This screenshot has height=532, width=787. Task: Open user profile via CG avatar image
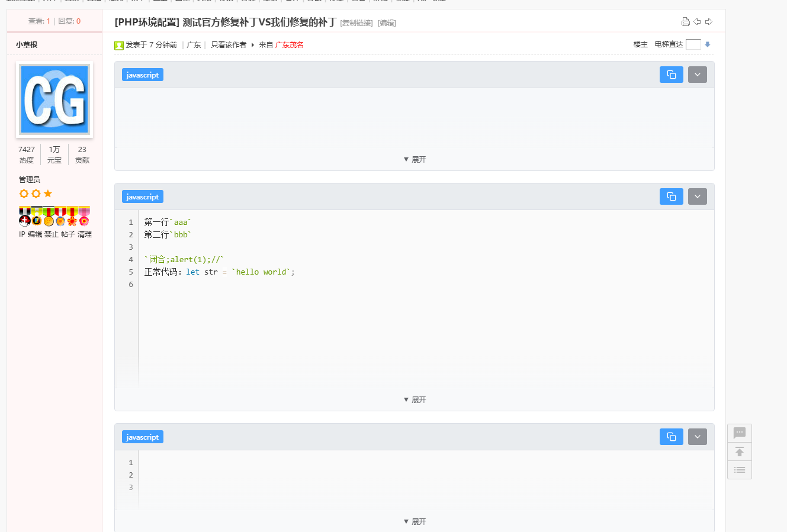(54, 99)
